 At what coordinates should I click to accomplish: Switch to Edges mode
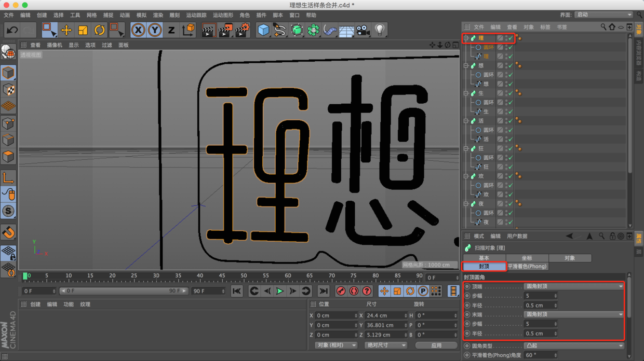point(8,140)
